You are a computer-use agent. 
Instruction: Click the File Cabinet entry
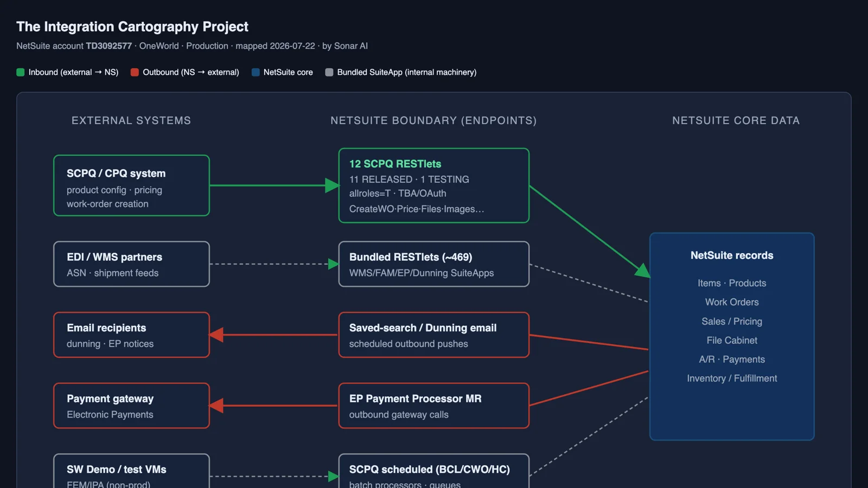tap(732, 341)
